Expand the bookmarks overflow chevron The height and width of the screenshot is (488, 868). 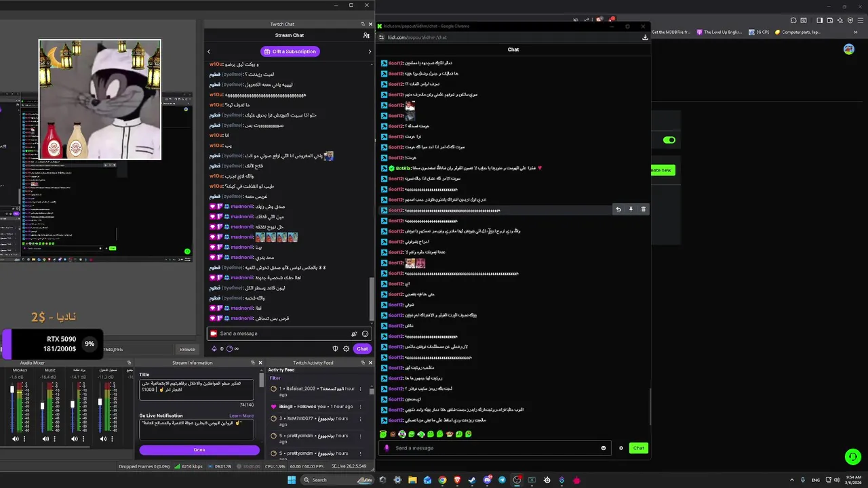point(854,32)
